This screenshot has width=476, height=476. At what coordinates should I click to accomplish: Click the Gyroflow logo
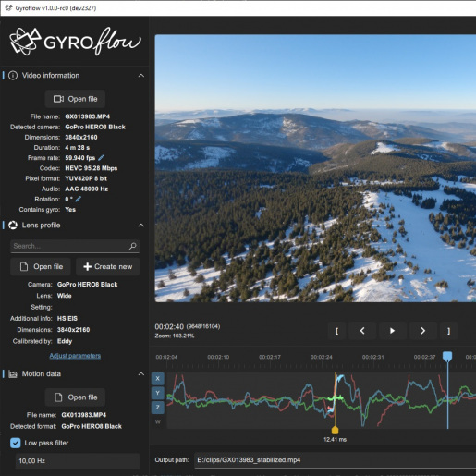[75, 42]
